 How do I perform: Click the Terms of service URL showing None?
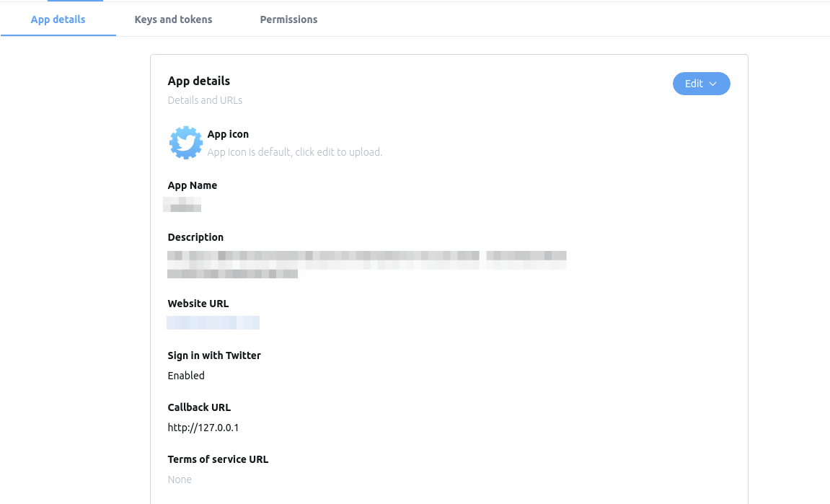point(180,479)
